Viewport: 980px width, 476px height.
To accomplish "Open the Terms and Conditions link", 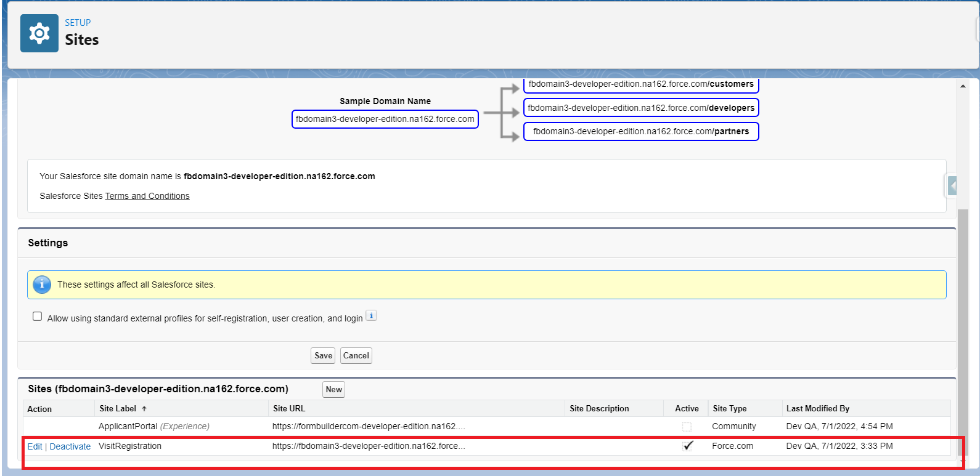I will pos(147,196).
